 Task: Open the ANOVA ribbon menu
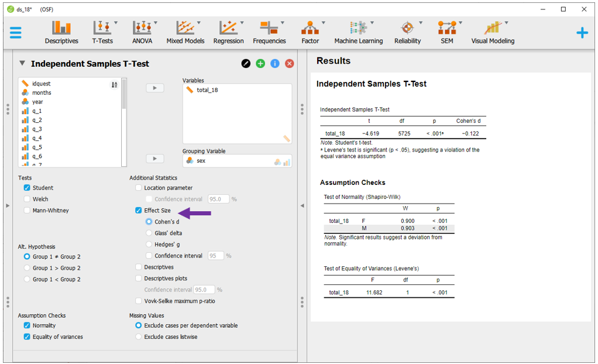142,32
